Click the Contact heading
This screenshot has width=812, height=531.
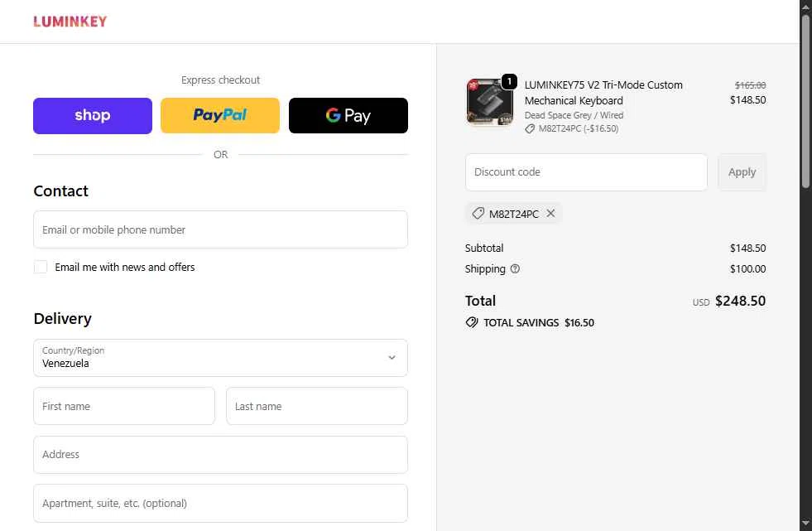click(x=61, y=191)
